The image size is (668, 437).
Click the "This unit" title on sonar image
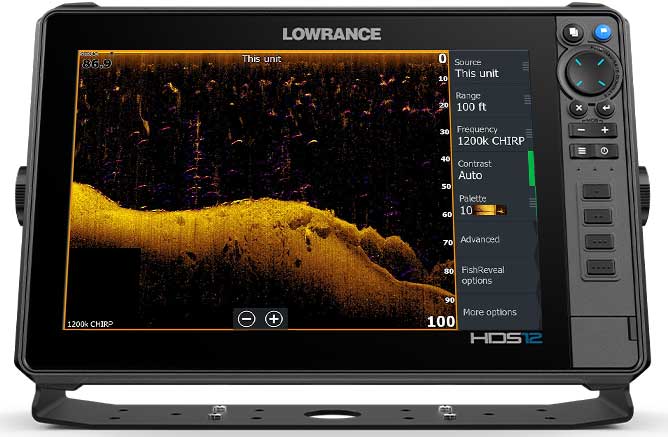click(x=262, y=59)
